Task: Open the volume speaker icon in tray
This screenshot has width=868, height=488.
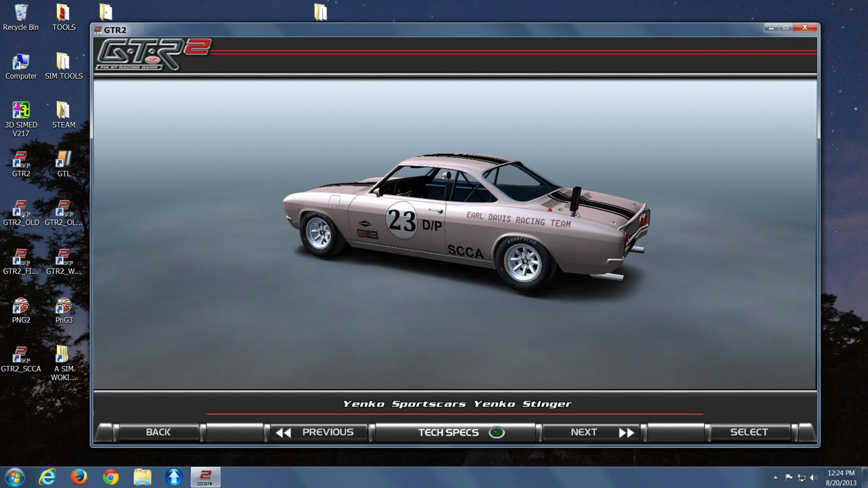Action: (x=814, y=478)
